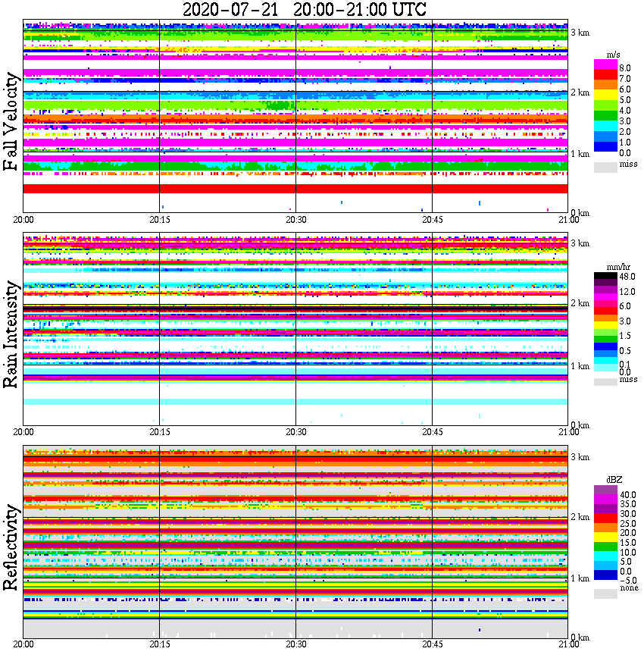This screenshot has width=644, height=658.
Task: Click the 48.0 value in the mm/hr legend
Action: click(x=627, y=277)
